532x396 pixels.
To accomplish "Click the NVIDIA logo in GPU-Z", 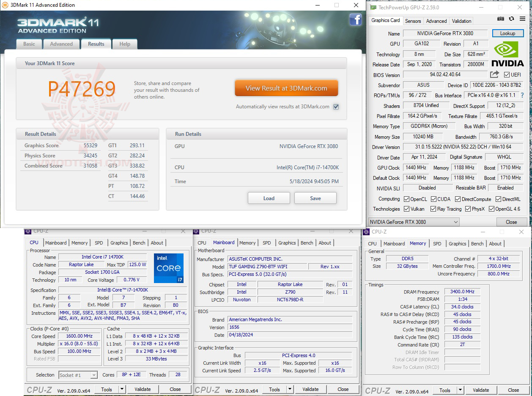I will [507, 54].
